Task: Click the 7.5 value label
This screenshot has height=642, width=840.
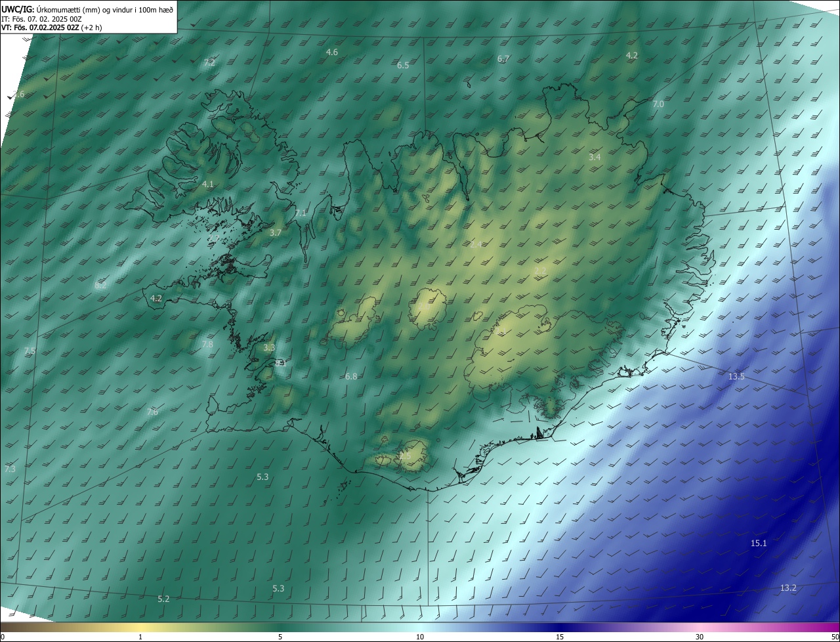Action: coord(30,352)
